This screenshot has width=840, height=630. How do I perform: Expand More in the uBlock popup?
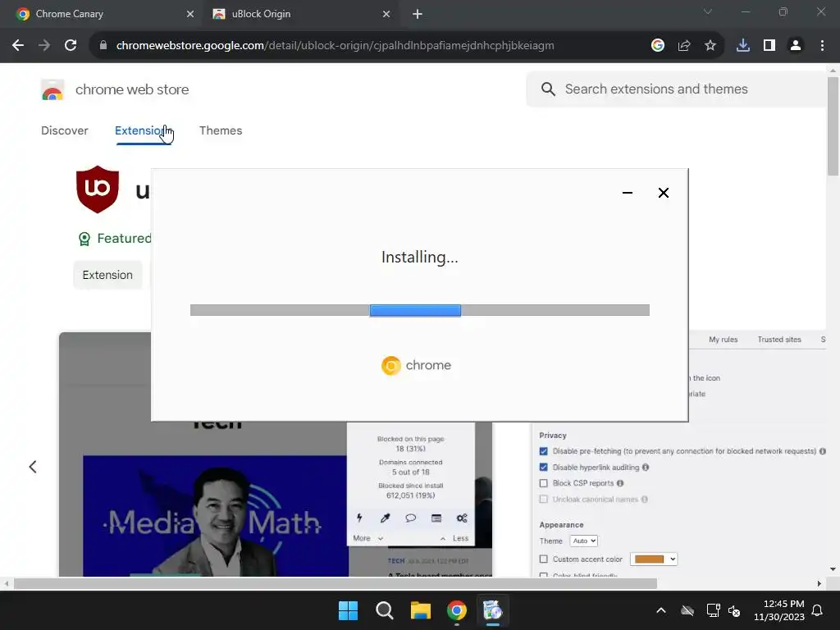(x=368, y=538)
